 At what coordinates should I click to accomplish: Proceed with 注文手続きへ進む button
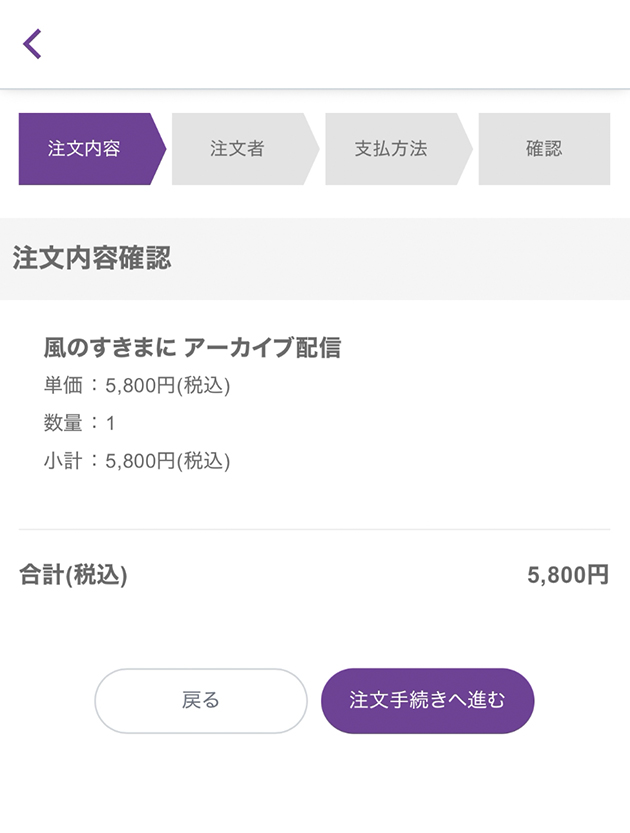click(x=427, y=701)
